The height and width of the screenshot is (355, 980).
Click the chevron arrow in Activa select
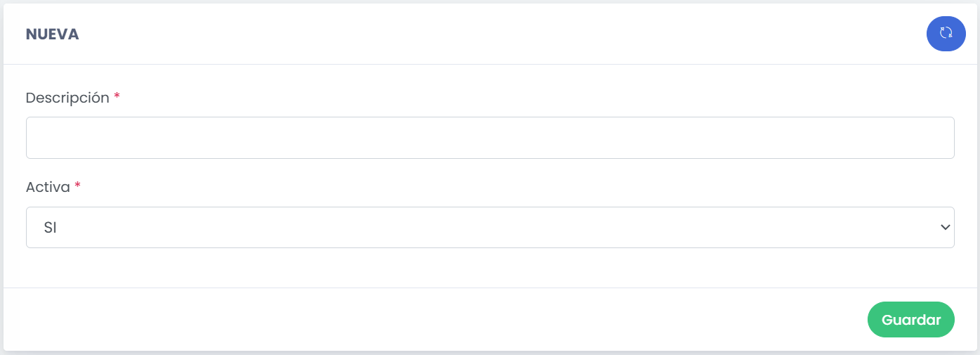(x=945, y=227)
